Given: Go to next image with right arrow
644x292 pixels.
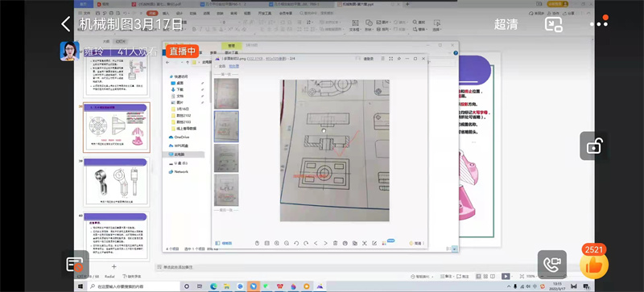Looking at the screenshot, I should pos(325,243).
